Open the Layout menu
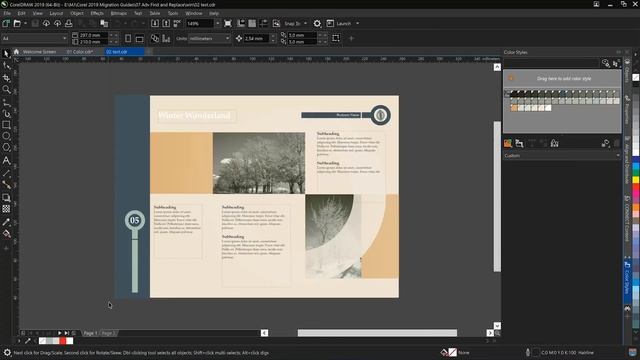Image resolution: width=640 pixels, height=360 pixels. (x=56, y=13)
